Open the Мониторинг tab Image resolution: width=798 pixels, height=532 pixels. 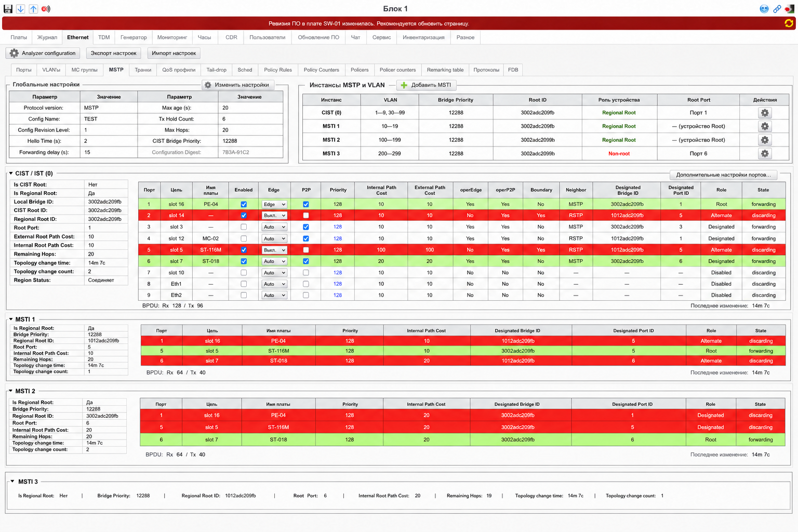point(172,37)
